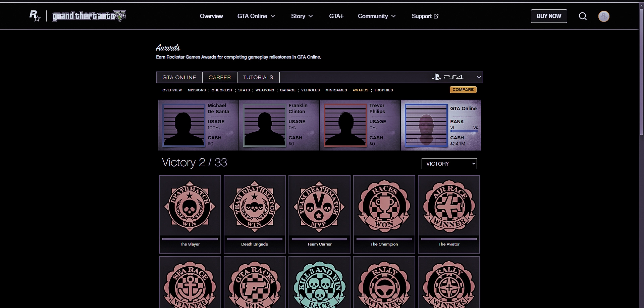Switch to the GTA ONLINE tab
This screenshot has width=644, height=308.
point(179,77)
